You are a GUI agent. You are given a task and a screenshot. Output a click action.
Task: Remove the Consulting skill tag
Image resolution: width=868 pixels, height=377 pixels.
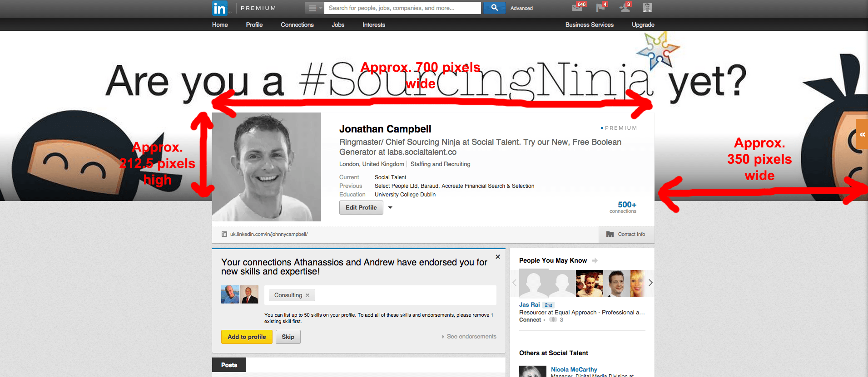(308, 295)
